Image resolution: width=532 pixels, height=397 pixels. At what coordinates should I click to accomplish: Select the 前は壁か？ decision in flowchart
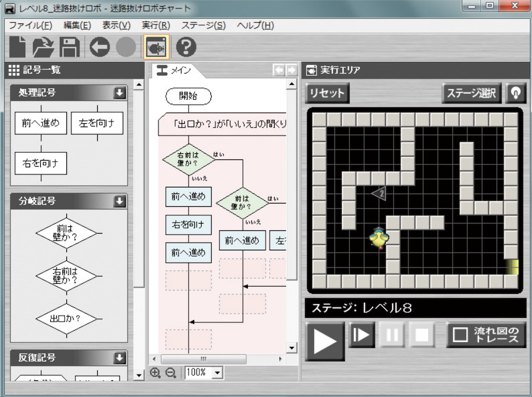click(x=242, y=203)
